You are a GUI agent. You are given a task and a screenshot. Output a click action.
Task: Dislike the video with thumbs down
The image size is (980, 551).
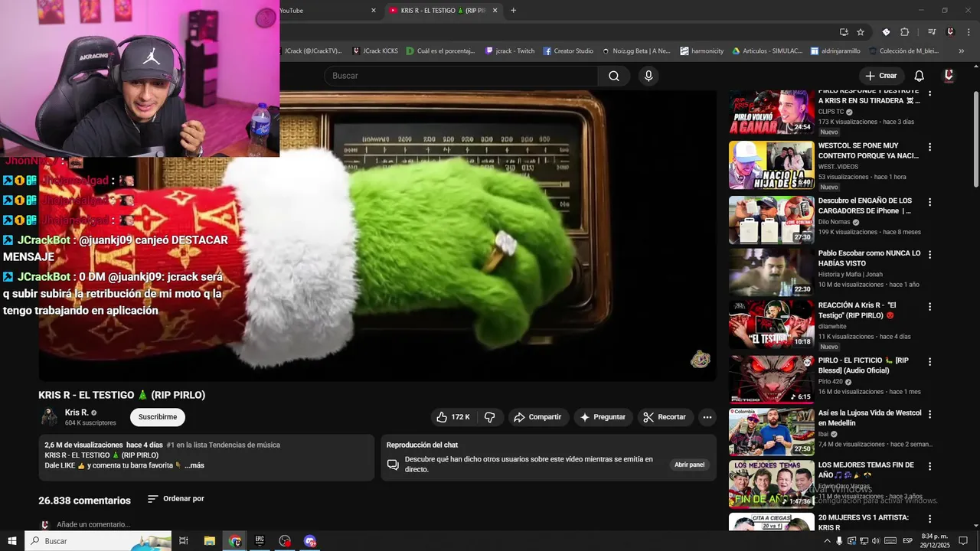click(490, 417)
